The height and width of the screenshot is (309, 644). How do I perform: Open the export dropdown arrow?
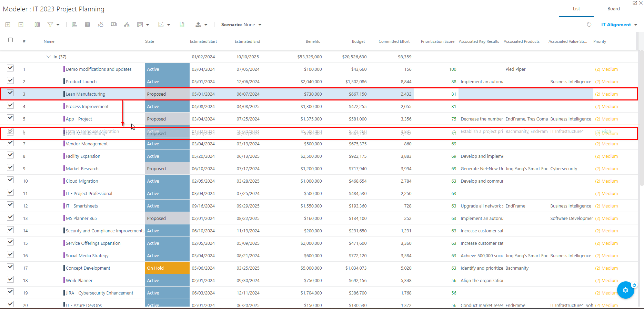[x=206, y=25]
